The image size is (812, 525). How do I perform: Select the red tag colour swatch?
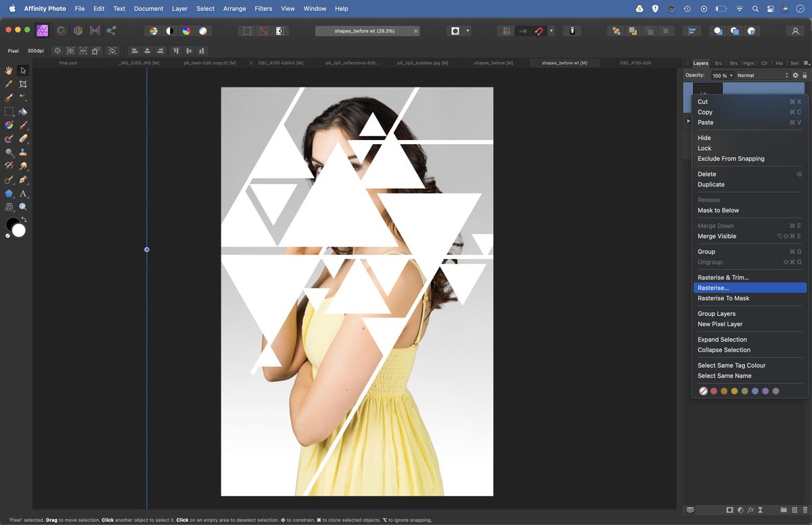(714, 390)
